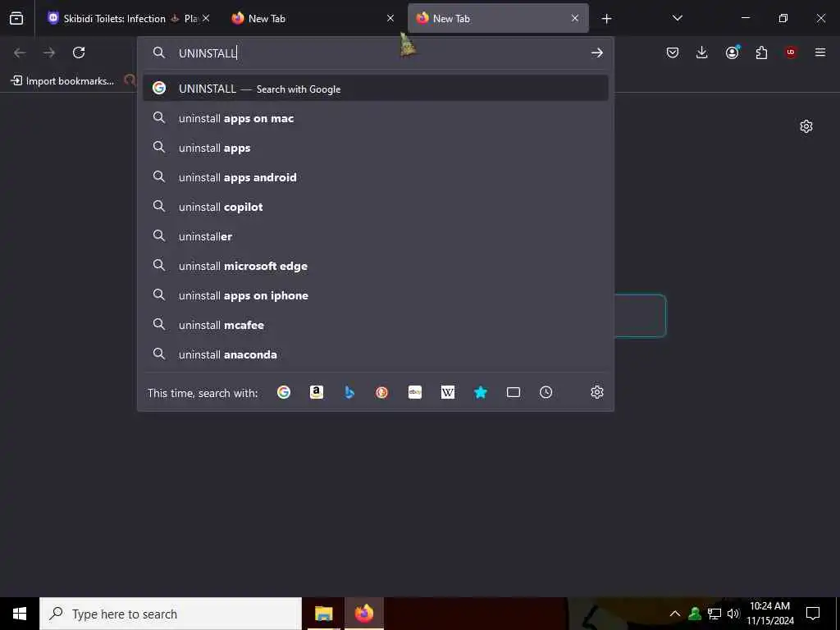840x630 pixels.
Task: Close the Skibidi Toilets tab
Action: [206, 19]
